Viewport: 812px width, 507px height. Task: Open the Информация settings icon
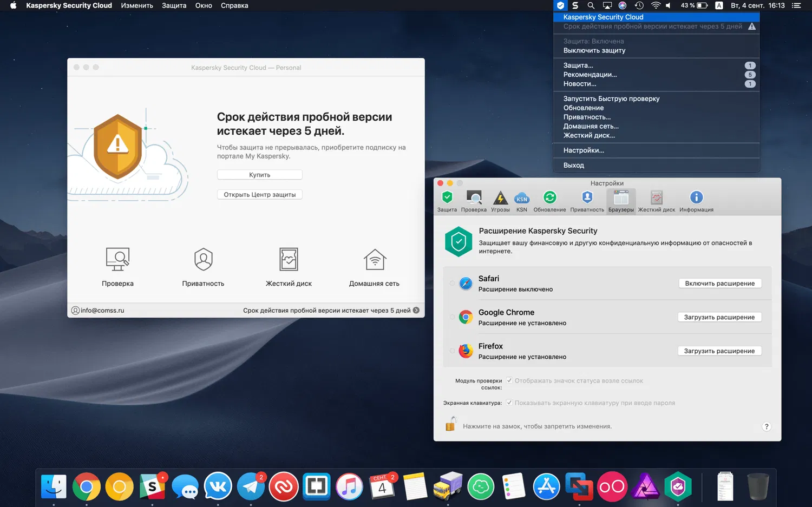(x=696, y=197)
